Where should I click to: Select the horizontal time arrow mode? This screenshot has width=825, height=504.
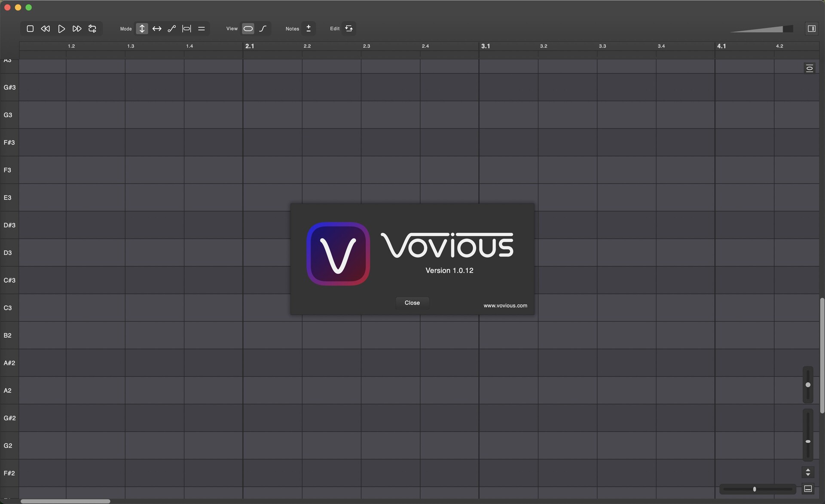(157, 29)
